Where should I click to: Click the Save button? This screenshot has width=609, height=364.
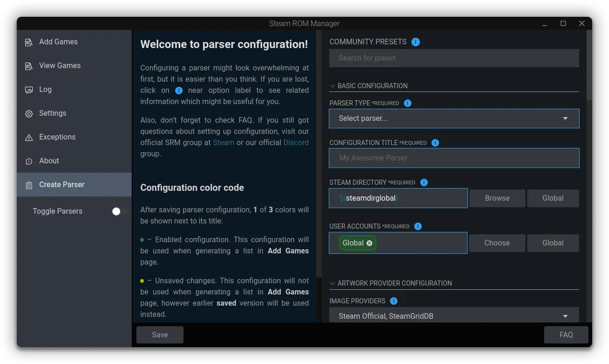point(160,335)
